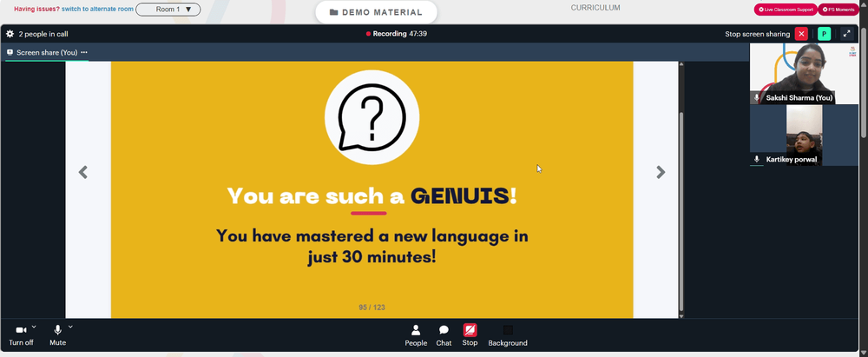Click Sakshi Sharma microphone icon
868x357 pixels.
click(757, 97)
